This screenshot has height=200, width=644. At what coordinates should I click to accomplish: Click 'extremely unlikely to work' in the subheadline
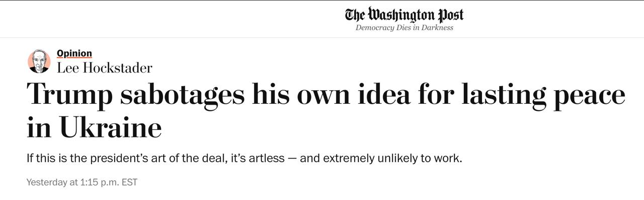(x=392, y=158)
